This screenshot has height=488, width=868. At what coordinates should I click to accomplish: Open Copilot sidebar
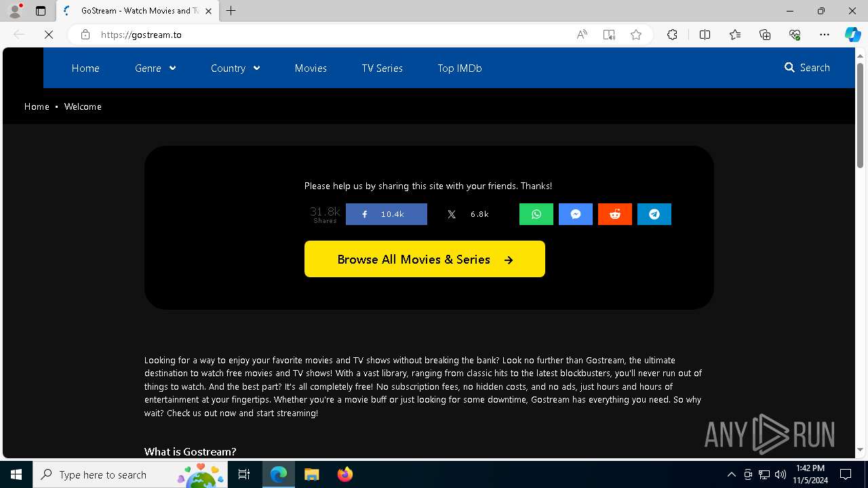coord(853,35)
